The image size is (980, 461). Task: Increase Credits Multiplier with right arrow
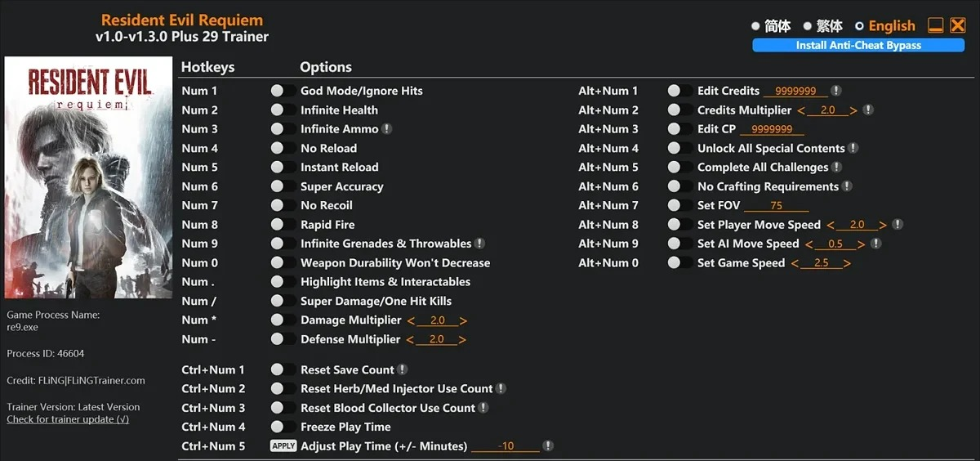point(853,110)
